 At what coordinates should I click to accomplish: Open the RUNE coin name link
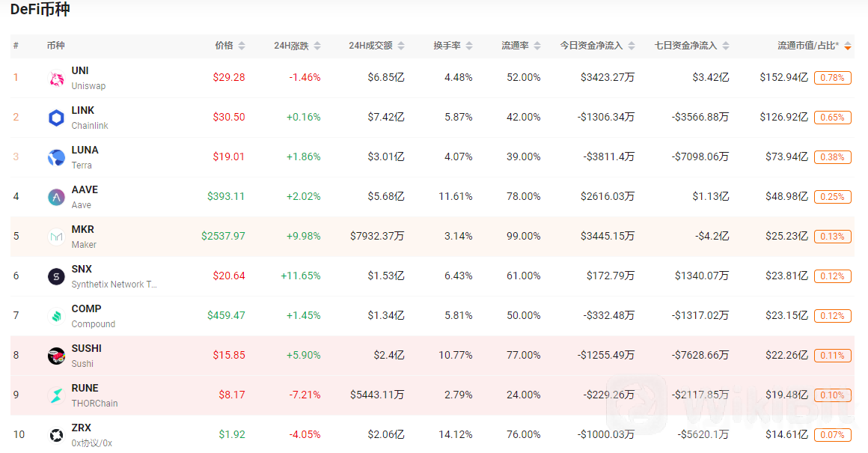pos(85,388)
